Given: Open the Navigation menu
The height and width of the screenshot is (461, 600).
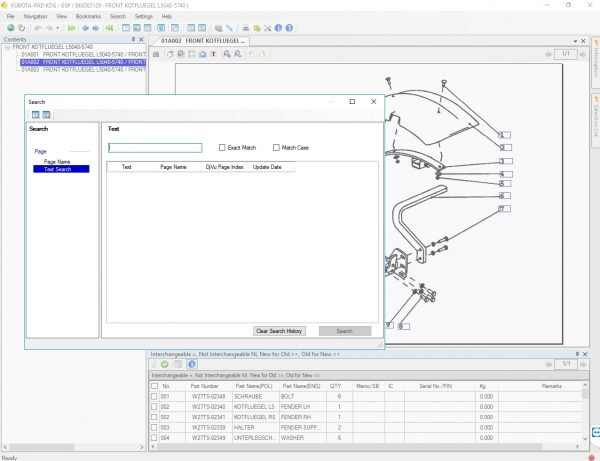Looking at the screenshot, I should [x=35, y=17].
